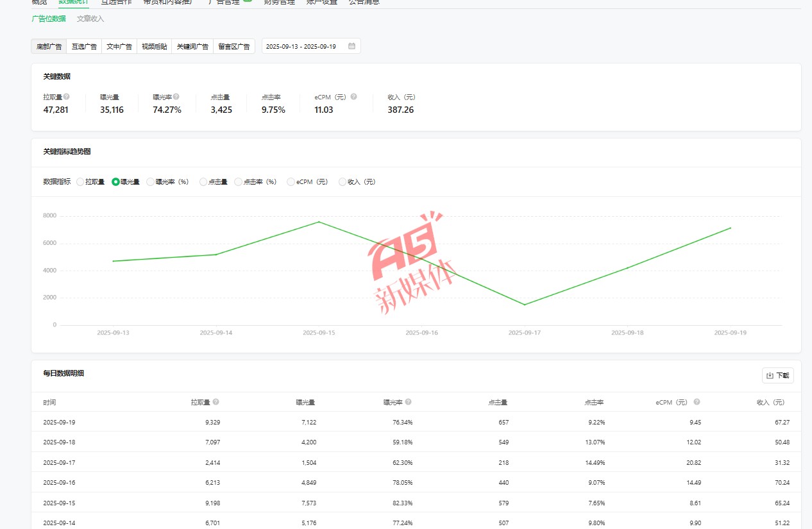Click the 9,329 拉取量 cell
This screenshot has height=529, width=812.
click(x=212, y=423)
